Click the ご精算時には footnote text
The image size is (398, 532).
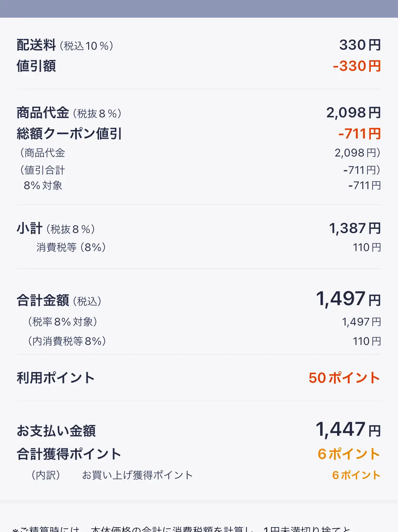[x=181, y=529]
